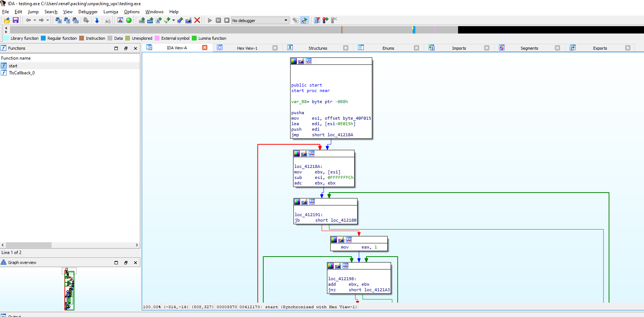The width and height of the screenshot is (644, 317).
Task: Jump forward with the right arrow icon
Action: [41, 20]
